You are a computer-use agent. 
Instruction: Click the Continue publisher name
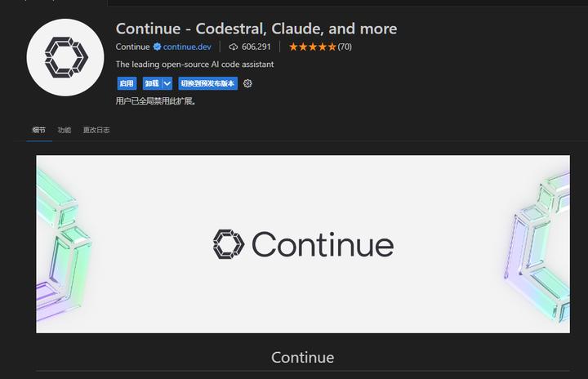point(132,47)
